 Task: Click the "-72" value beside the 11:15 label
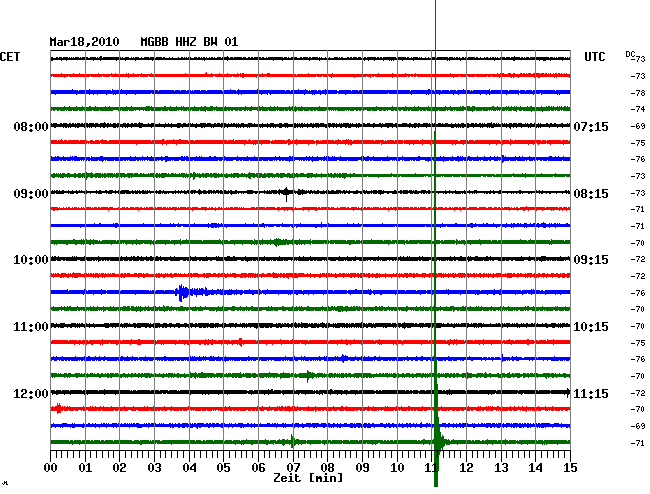(x=638, y=393)
